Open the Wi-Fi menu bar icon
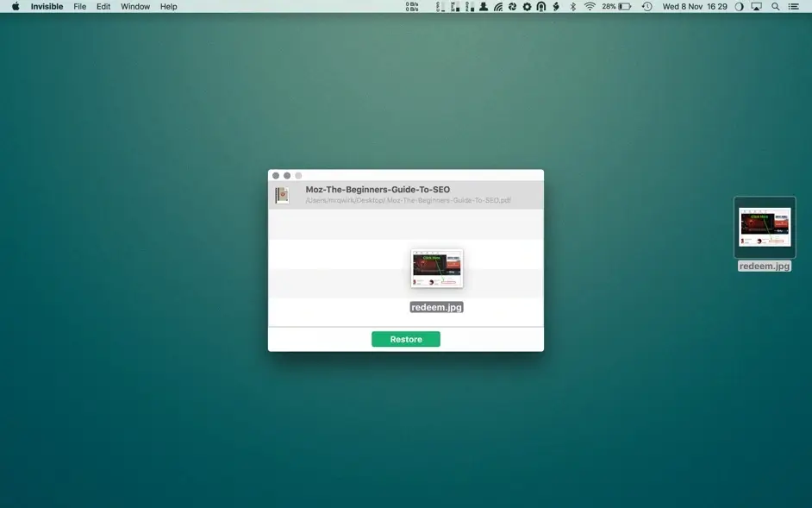The image size is (812, 508). coord(590,7)
